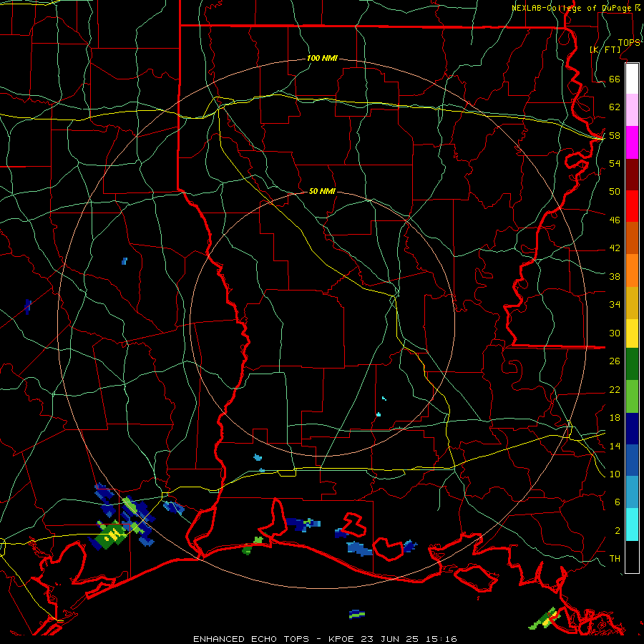Viewport: 644px width, 644px height.
Task: Click the '6' legend value
Action: click(618, 502)
